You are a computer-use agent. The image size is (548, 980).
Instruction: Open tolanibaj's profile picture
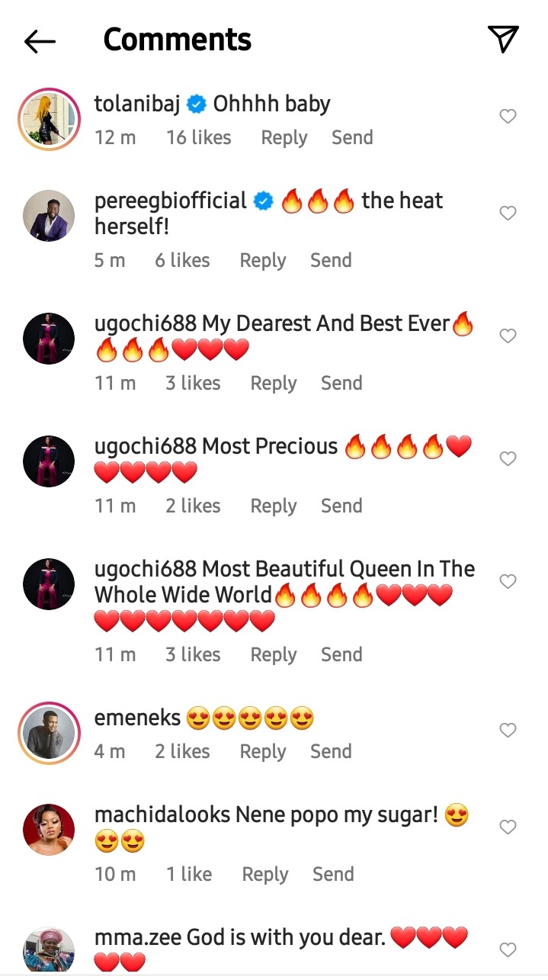point(50,119)
